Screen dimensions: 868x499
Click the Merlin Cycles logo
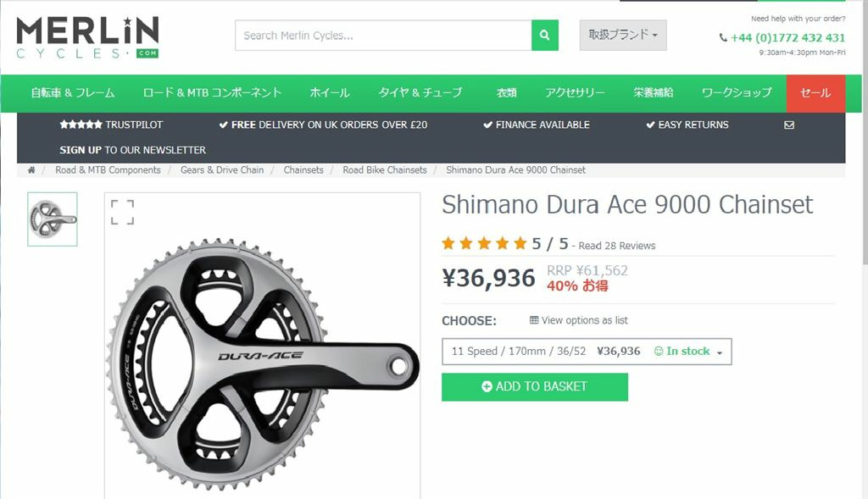[x=87, y=37]
